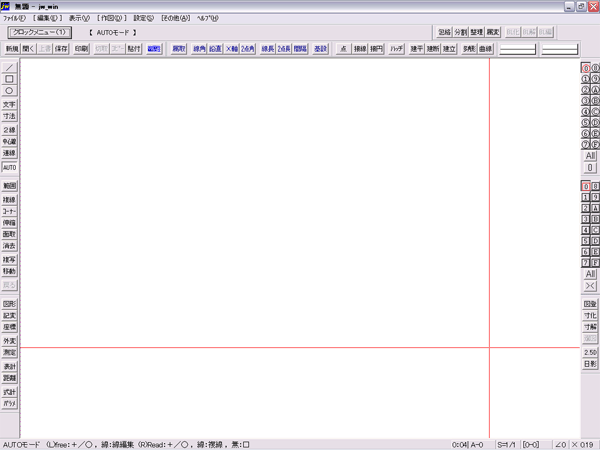Open the [編集(E)] menu
600x450 pixels.
click(x=47, y=18)
